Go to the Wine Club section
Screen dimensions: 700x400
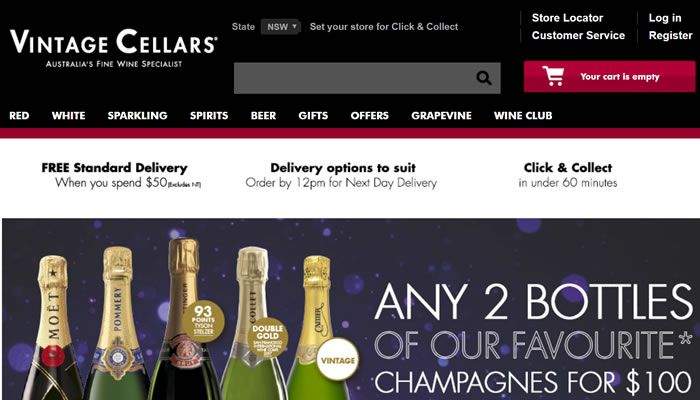coord(523,116)
